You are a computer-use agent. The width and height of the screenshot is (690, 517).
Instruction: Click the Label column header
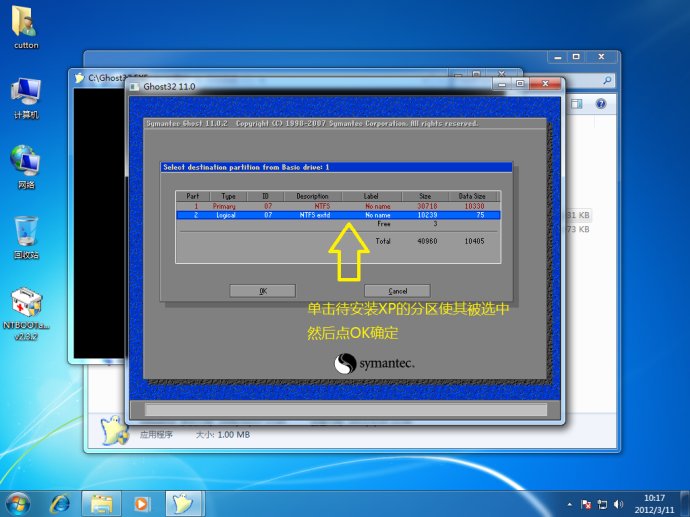pos(371,196)
